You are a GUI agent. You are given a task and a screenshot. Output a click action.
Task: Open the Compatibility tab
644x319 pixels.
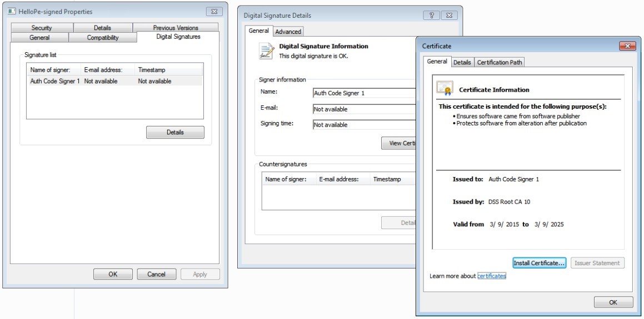pyautogui.click(x=102, y=38)
